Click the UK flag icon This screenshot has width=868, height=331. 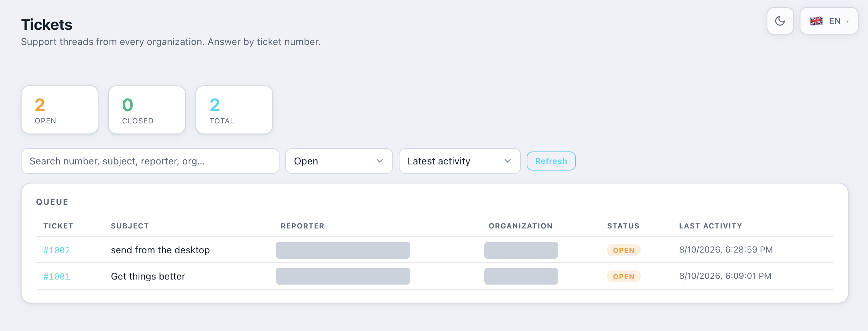point(816,21)
